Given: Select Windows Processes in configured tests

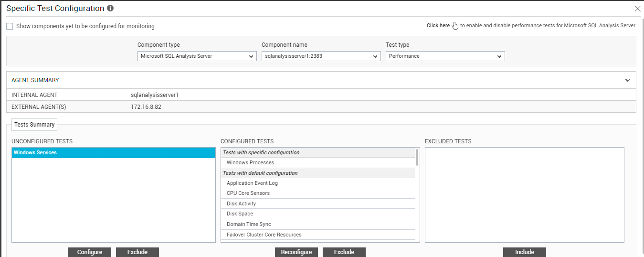Looking at the screenshot, I should 318,163.
